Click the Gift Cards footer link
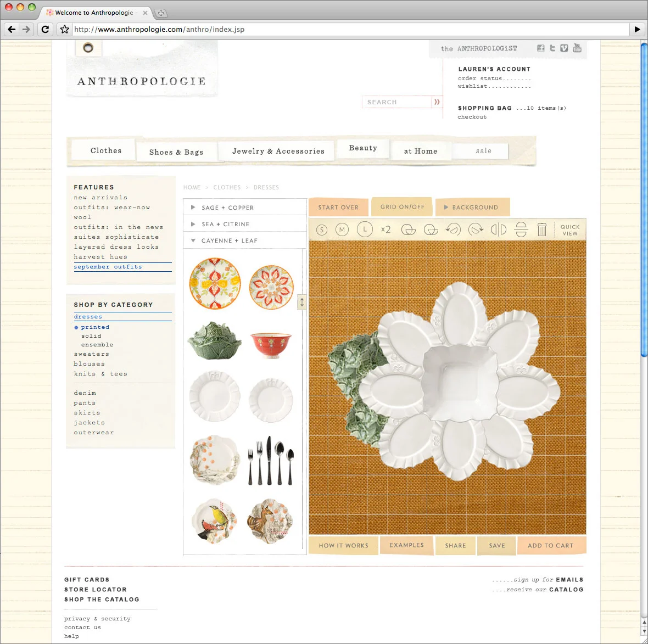Image resolution: width=648 pixels, height=644 pixels. (x=87, y=580)
